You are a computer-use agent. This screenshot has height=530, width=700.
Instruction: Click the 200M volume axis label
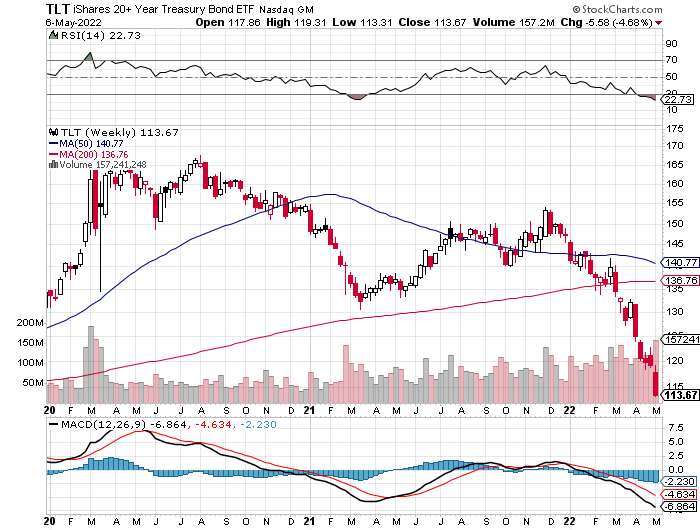[x=30, y=323]
